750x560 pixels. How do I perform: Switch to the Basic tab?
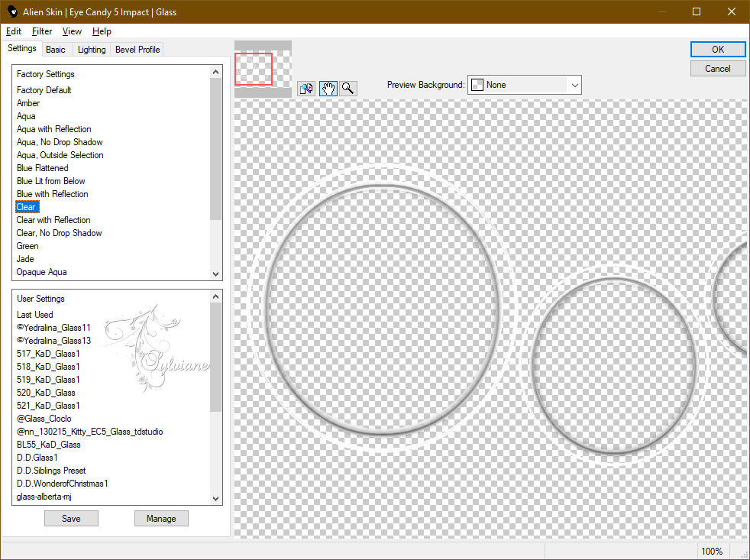pyautogui.click(x=56, y=50)
